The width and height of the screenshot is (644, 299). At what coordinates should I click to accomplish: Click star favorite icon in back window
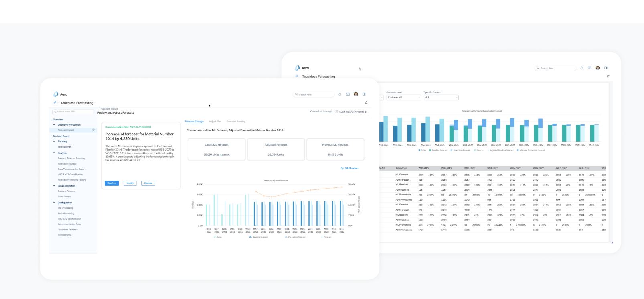click(608, 76)
